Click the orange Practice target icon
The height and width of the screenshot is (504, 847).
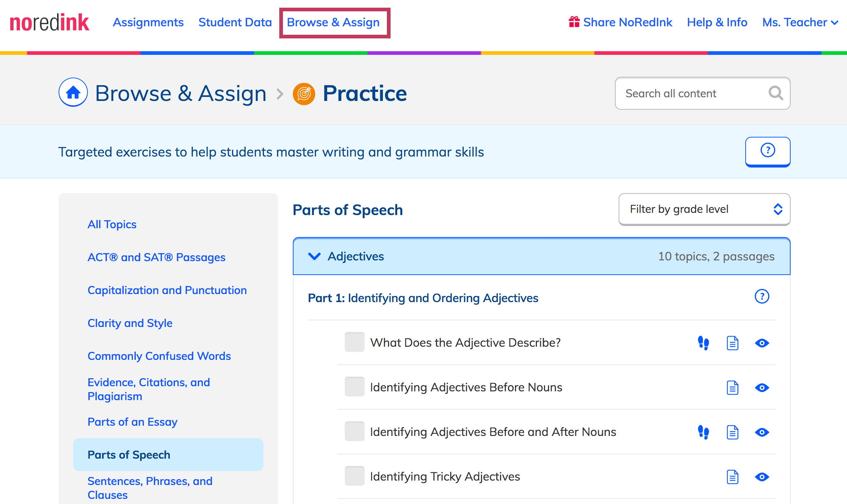click(304, 94)
